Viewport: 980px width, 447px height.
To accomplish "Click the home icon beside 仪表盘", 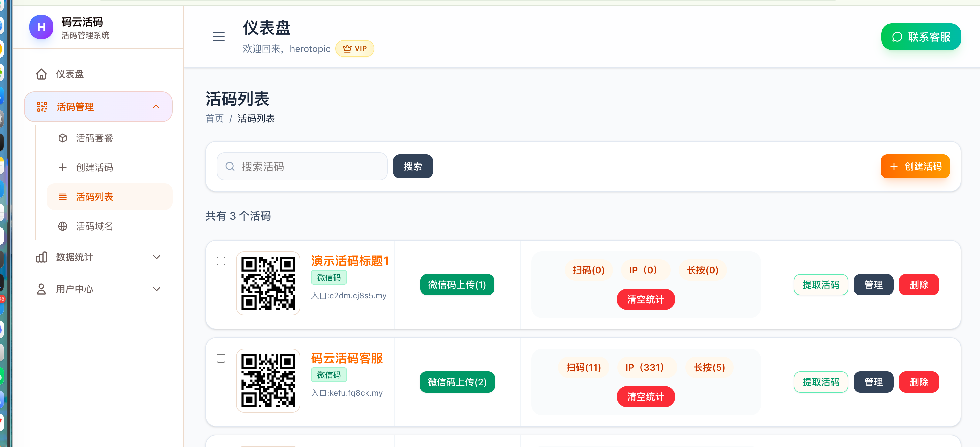I will 41,74.
